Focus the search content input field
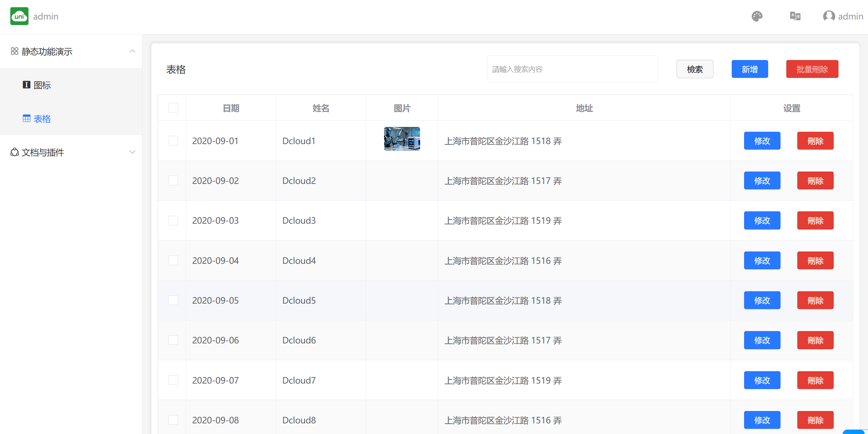 (x=572, y=69)
